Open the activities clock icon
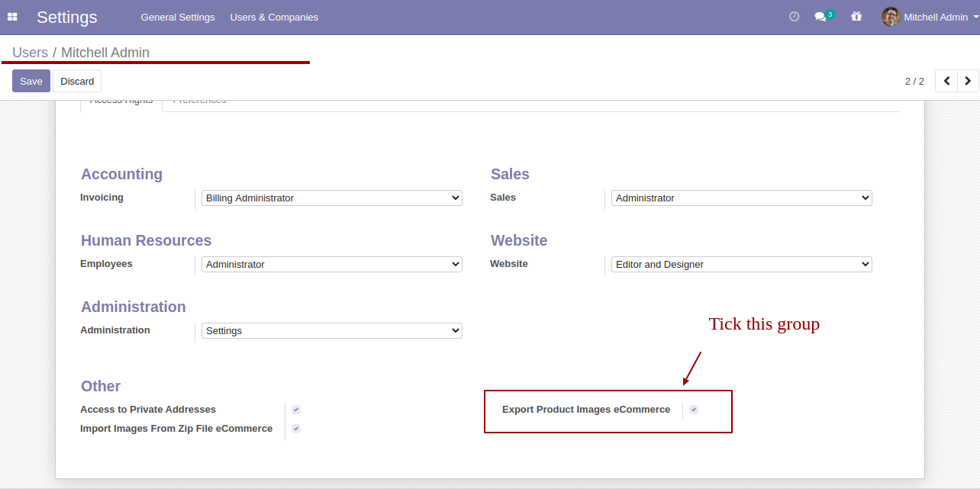This screenshot has width=980, height=489. [794, 16]
